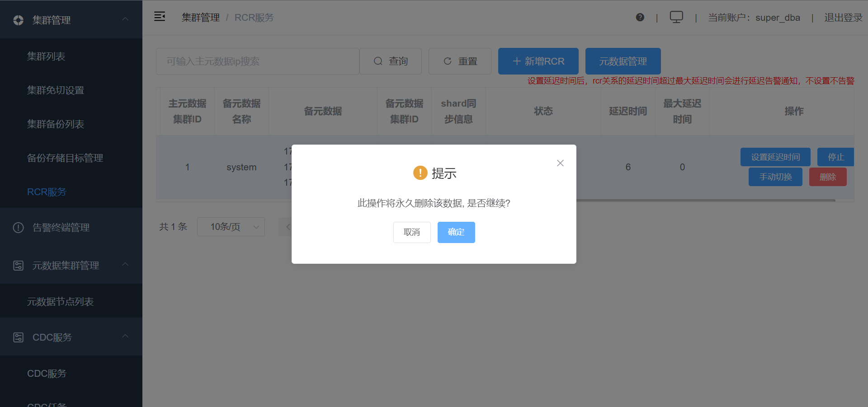Image resolution: width=868 pixels, height=407 pixels.
Task: Click the 延迟时间 value 6
Action: pyautogui.click(x=628, y=167)
